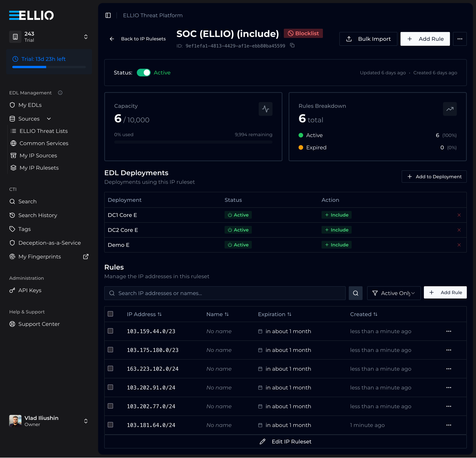Click the header Add Rule button
Image resolution: width=476 pixels, height=458 pixels.
pos(425,39)
